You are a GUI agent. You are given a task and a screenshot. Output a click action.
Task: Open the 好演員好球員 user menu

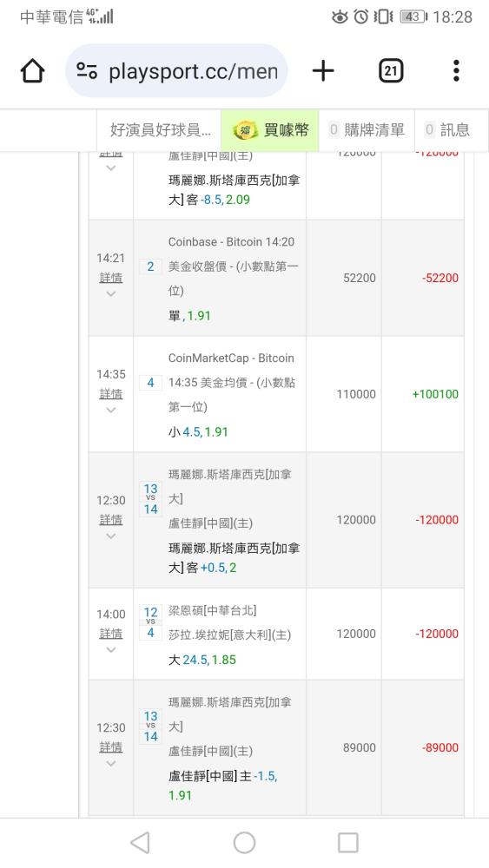pyautogui.click(x=159, y=130)
